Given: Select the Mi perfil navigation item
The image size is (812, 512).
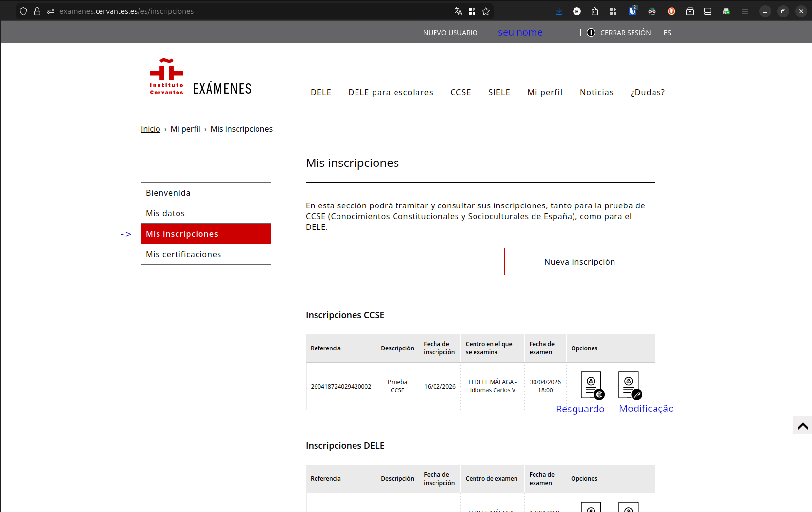Looking at the screenshot, I should (x=545, y=92).
